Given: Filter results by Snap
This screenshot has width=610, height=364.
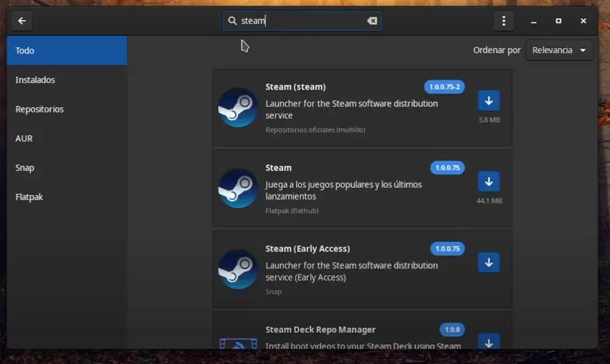Looking at the screenshot, I should pyautogui.click(x=67, y=167).
